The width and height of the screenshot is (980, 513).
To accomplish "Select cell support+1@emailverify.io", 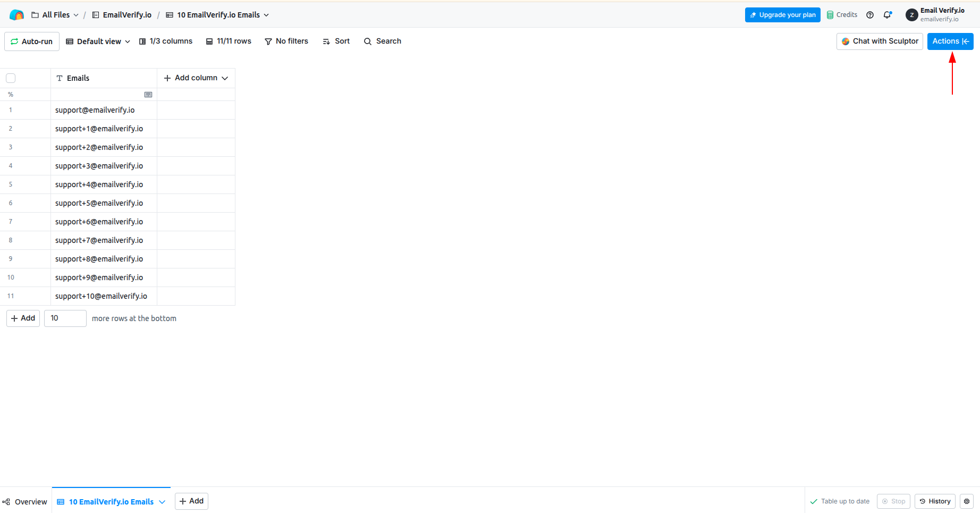I will point(104,129).
